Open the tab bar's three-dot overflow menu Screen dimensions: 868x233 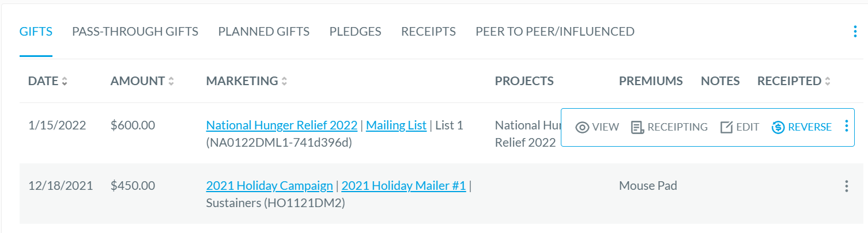coord(855,32)
